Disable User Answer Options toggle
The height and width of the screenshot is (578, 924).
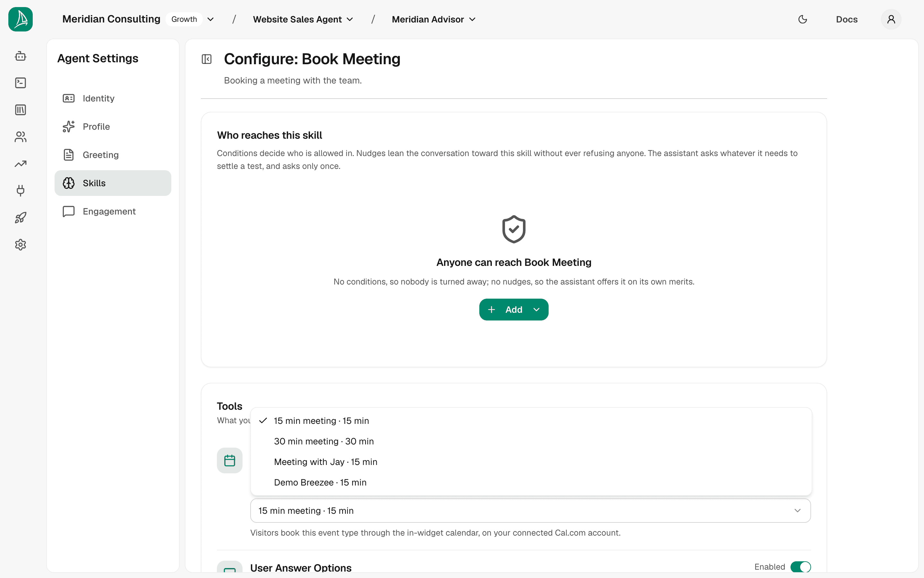point(800,566)
